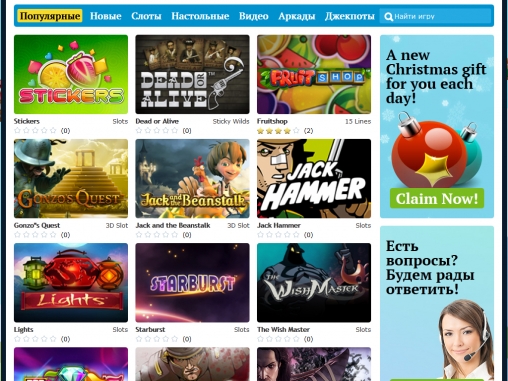The width and height of the screenshot is (508, 381).
Task: Open the Dead or Alive game thumbnail
Action: 192,74
